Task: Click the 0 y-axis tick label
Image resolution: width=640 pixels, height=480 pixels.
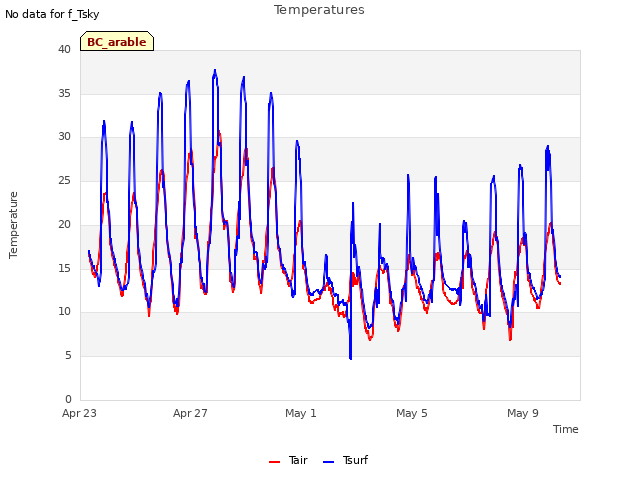Action: point(68,399)
